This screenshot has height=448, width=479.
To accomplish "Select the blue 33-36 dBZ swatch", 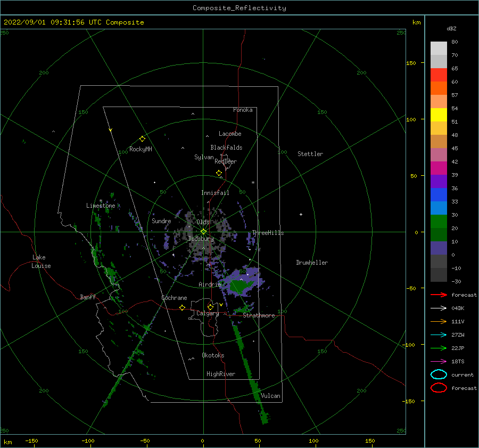I will point(439,194).
